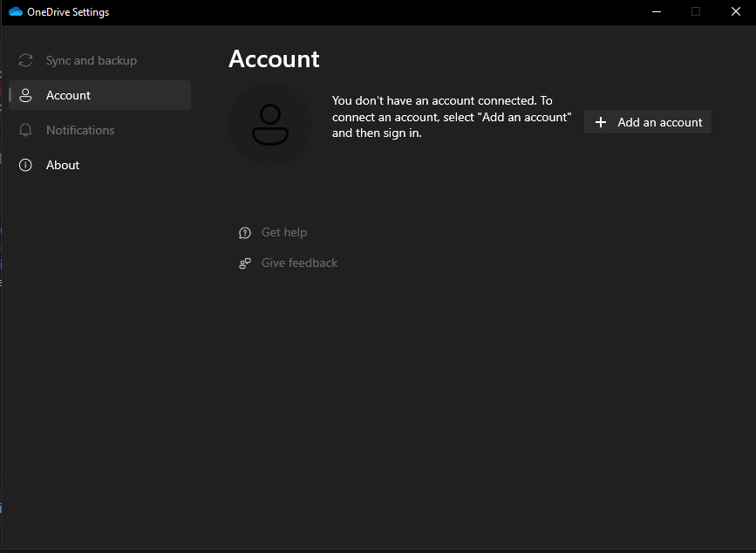This screenshot has width=756, height=553.
Task: Click the question bubble Get help icon
Action: (x=245, y=233)
